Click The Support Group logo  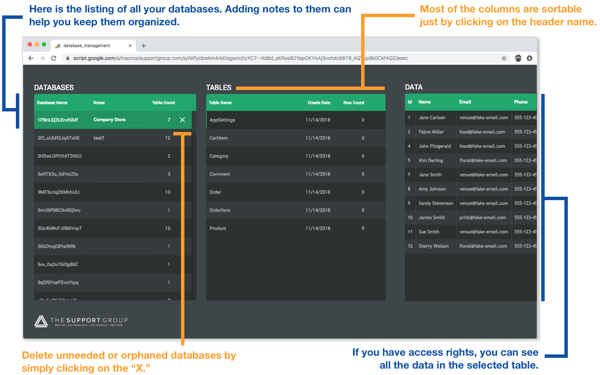(81, 321)
